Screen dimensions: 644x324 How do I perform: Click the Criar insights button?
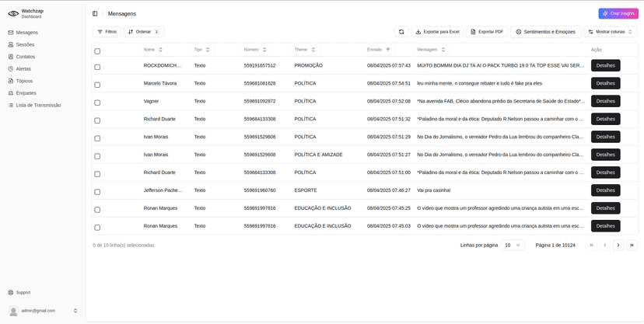tap(618, 13)
